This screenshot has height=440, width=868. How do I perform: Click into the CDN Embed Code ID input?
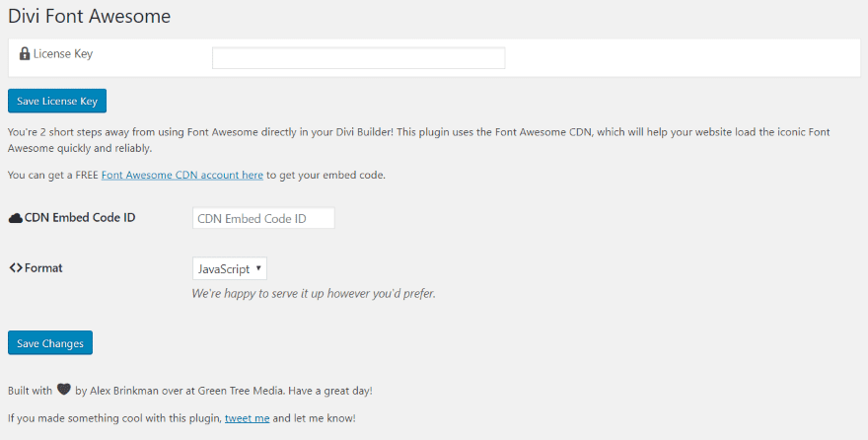coord(263,218)
